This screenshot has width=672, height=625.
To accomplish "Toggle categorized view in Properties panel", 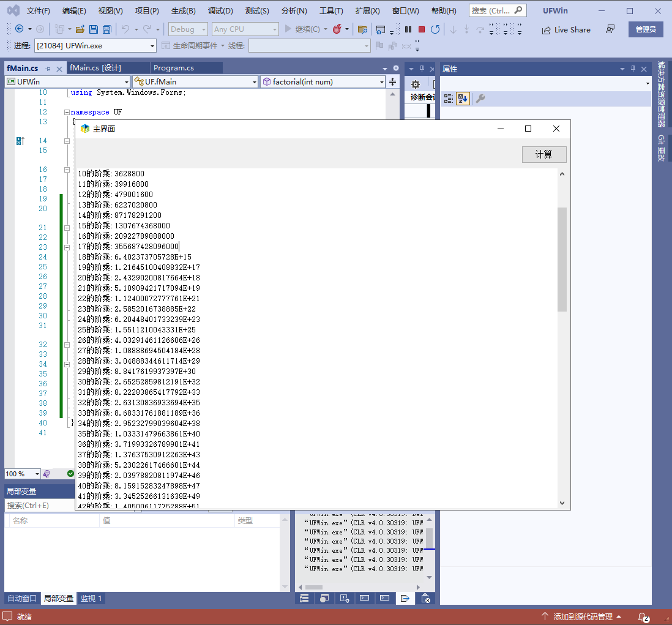I will click(x=448, y=99).
